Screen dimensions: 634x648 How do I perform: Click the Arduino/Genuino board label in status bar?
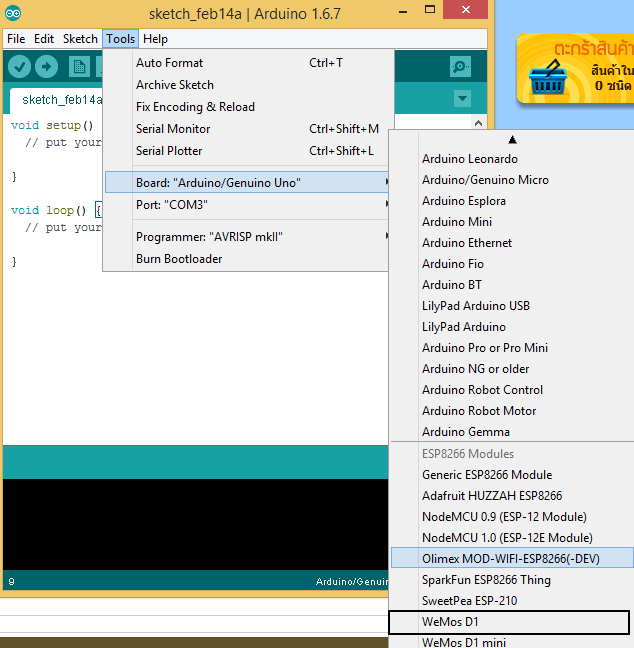coord(352,581)
